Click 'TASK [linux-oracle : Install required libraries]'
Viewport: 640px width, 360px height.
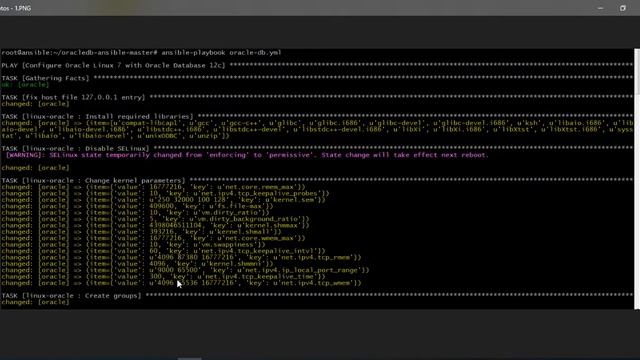pos(317,116)
